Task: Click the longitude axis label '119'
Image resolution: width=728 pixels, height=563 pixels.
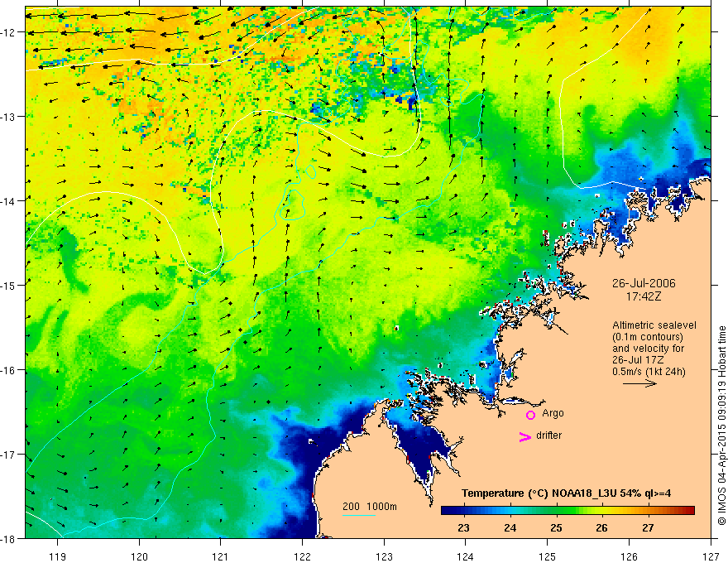Action: pos(58,557)
